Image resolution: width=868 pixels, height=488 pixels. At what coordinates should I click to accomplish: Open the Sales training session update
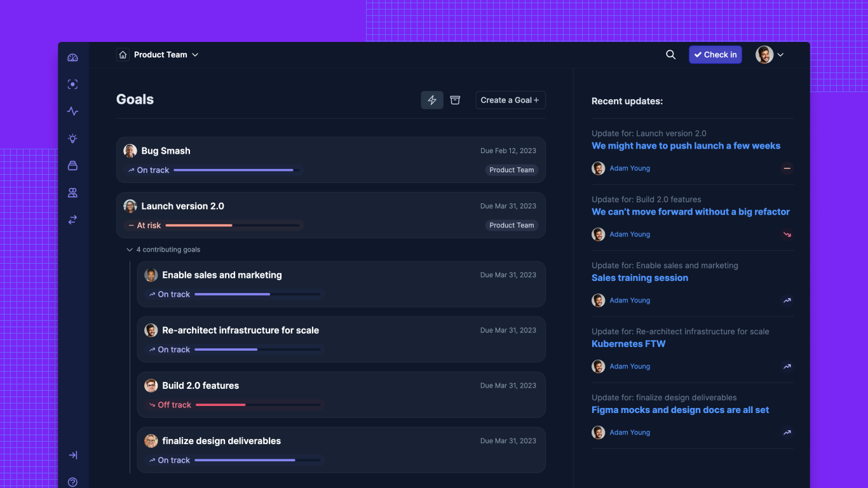639,278
